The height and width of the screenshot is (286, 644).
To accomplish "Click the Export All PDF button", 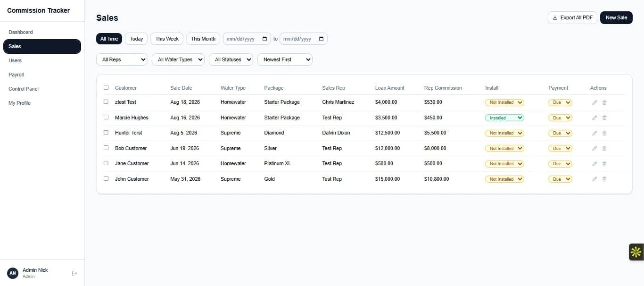I will tap(572, 17).
